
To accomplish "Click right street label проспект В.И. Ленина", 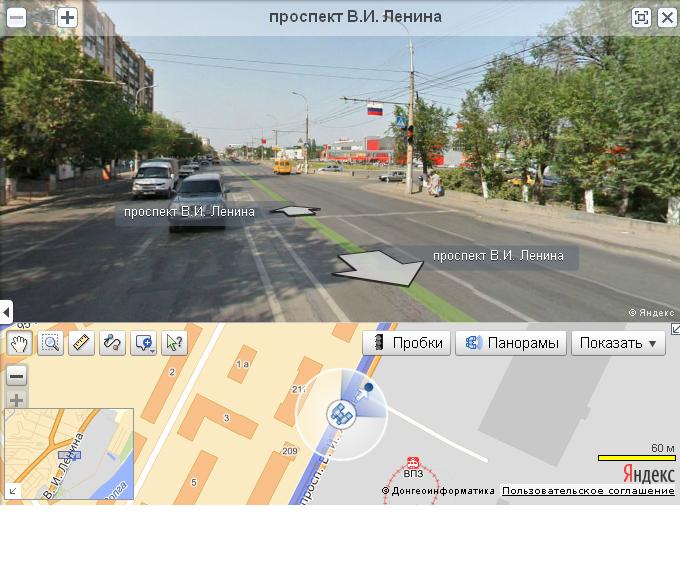I will point(498,256).
